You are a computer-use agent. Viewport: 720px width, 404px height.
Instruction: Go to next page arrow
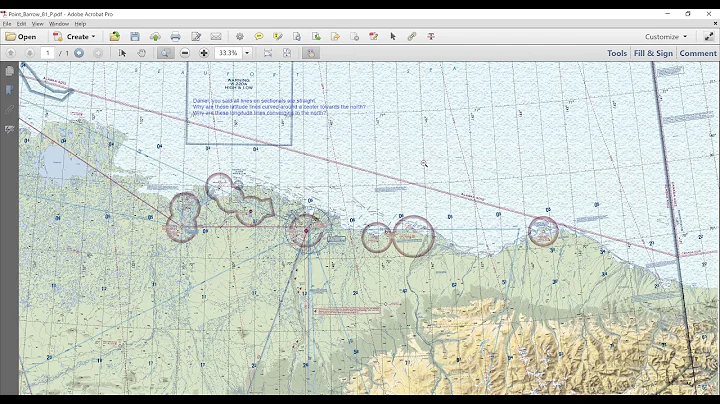[x=29, y=53]
